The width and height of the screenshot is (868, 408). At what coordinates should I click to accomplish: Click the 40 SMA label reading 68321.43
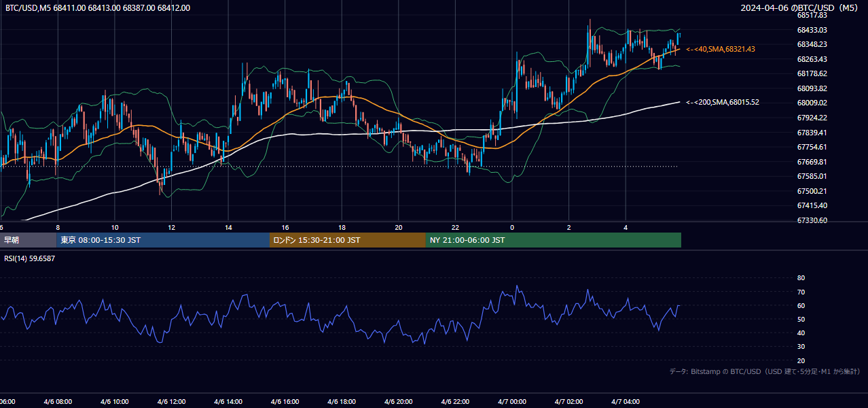(721, 49)
